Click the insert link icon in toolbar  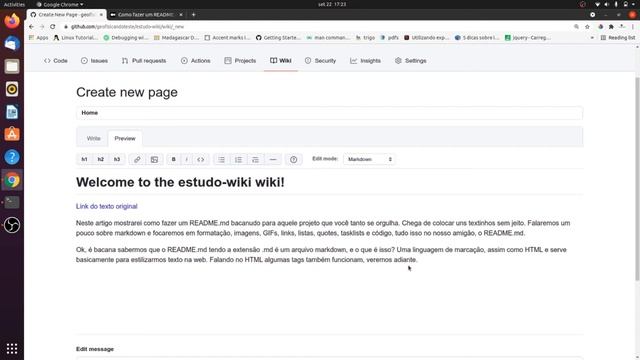point(137,159)
